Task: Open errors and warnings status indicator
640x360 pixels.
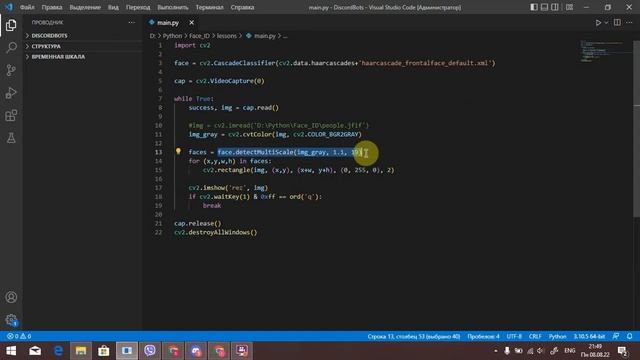Action: pyautogui.click(x=19, y=336)
